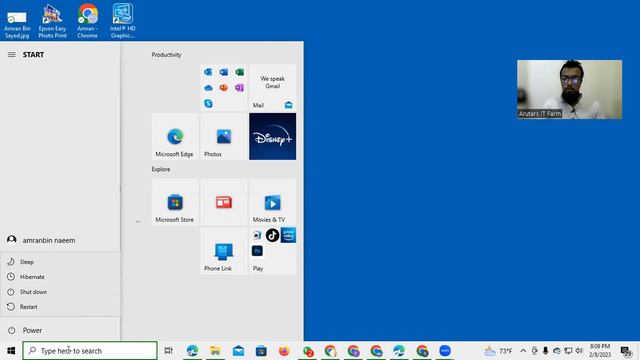This screenshot has width=640, height=360.
Task: Click the Windows Start button on taskbar
Action: click(11, 351)
